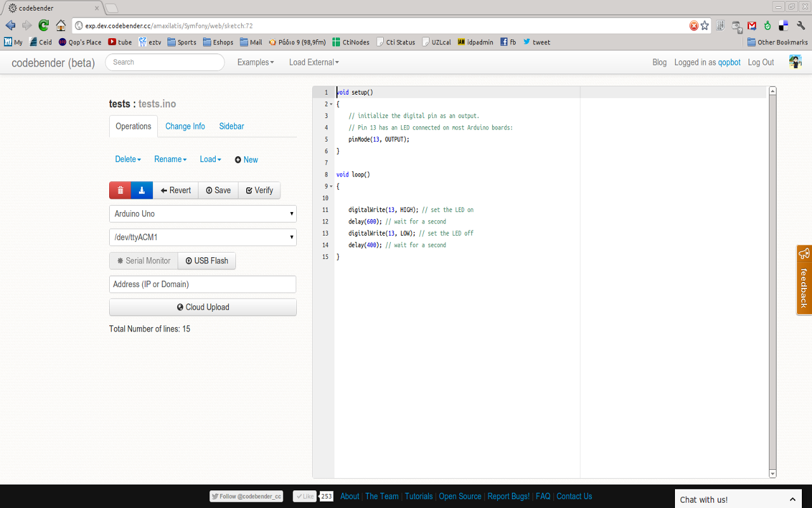The width and height of the screenshot is (812, 508).
Task: Open the CtiNodes bookmark
Action: [351, 42]
